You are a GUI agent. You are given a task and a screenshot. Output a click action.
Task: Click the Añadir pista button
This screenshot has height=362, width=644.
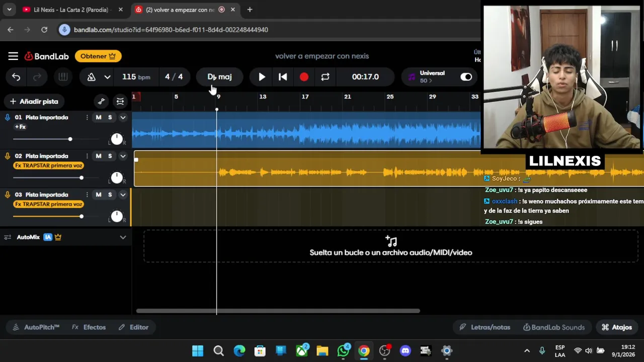[34, 102]
